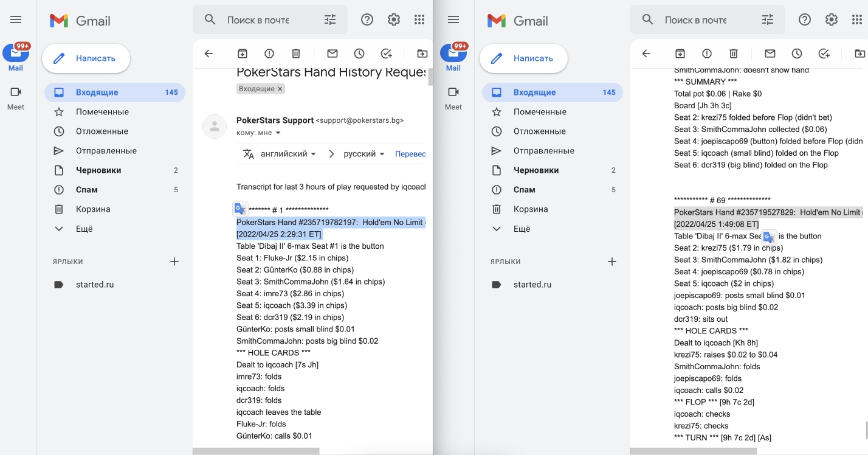This screenshot has width=868, height=455.
Task: Open 'started.ru' label in right window
Action: coord(552,285)
